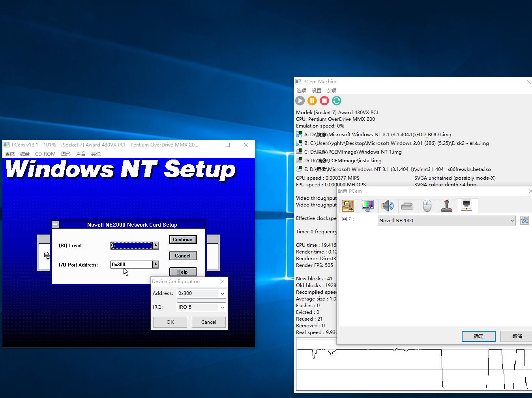Stop the machine with the red stop icon
The height and width of the screenshot is (398, 532).
click(324, 101)
